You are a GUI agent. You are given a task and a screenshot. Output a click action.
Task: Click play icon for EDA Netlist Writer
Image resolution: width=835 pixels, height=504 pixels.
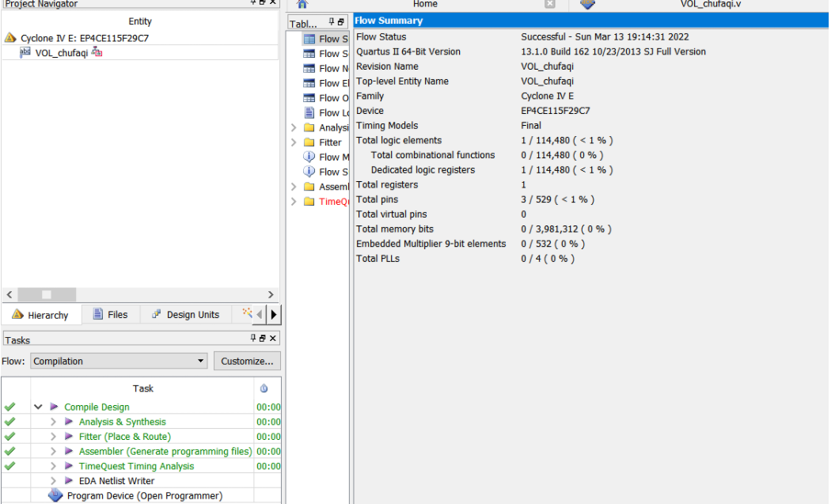(x=69, y=480)
